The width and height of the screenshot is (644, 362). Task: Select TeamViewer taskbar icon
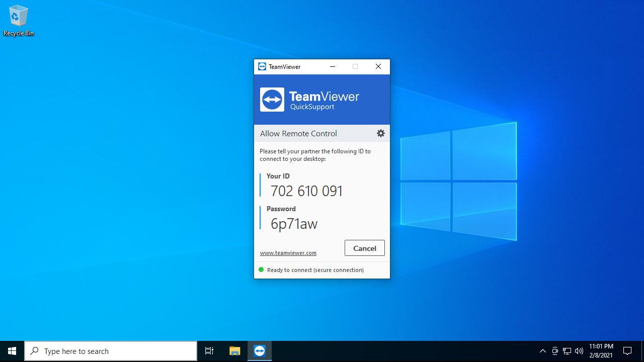(x=260, y=351)
